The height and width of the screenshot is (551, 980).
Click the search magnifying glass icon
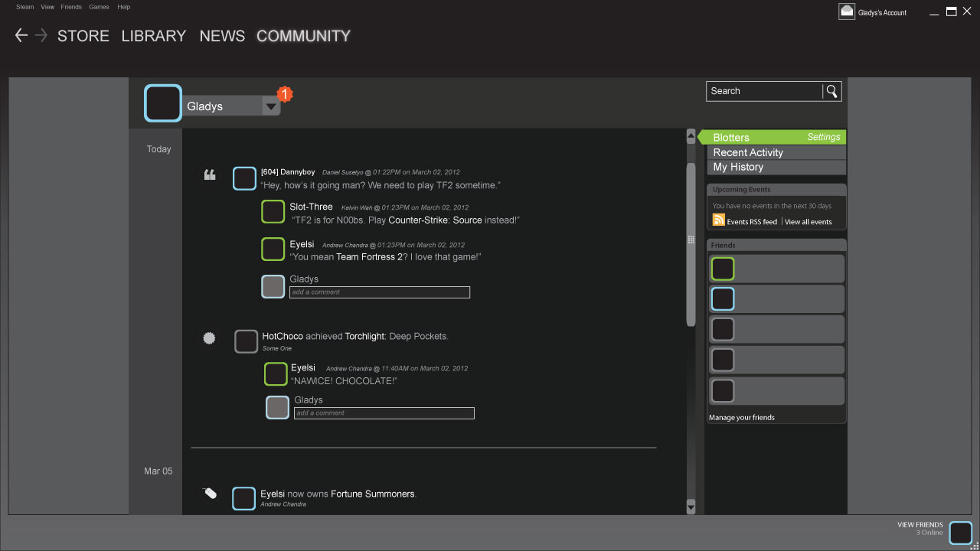[831, 91]
